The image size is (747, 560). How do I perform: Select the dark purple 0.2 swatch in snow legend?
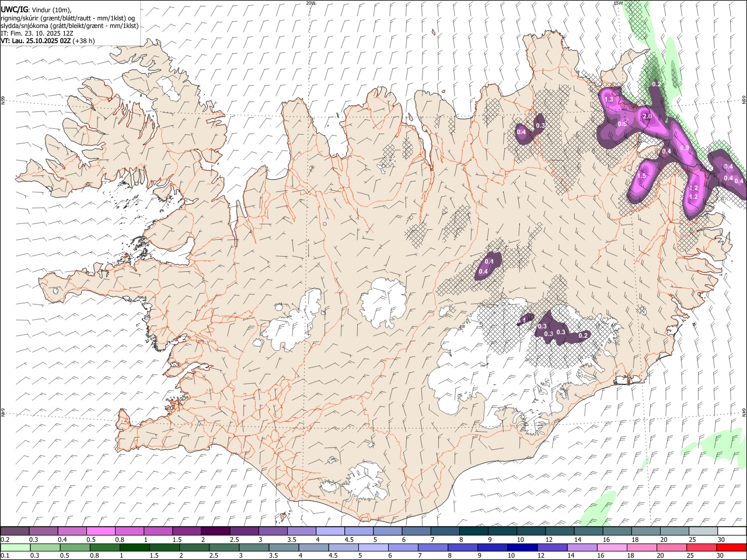click(15, 531)
